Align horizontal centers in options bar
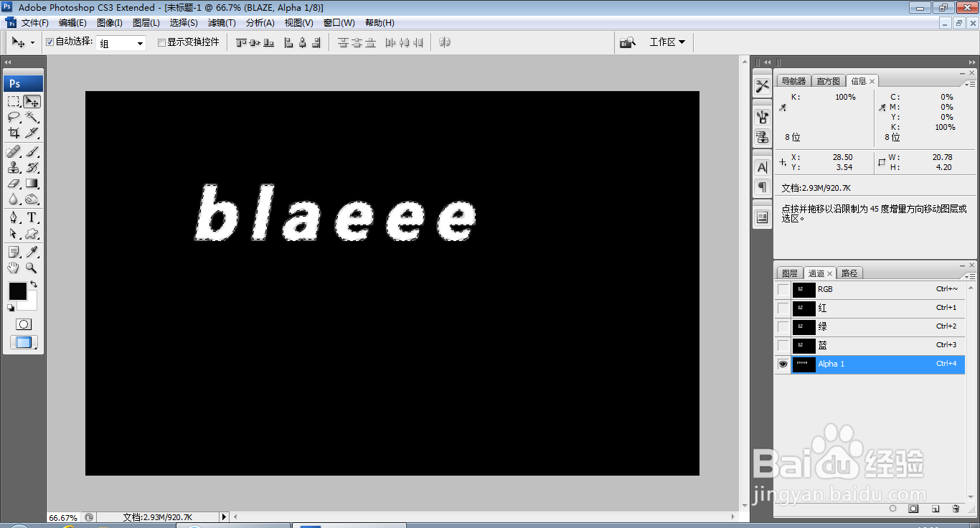The image size is (980, 528). 303,42
